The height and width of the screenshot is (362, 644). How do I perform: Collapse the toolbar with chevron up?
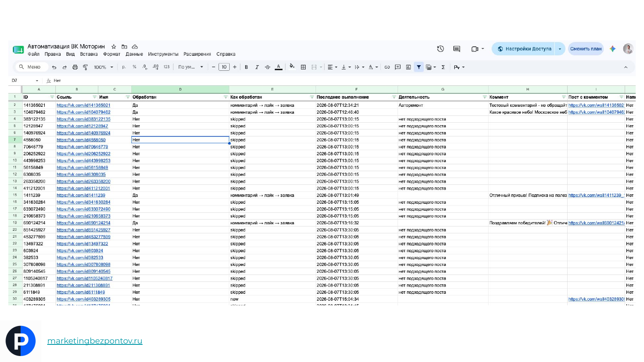(626, 67)
